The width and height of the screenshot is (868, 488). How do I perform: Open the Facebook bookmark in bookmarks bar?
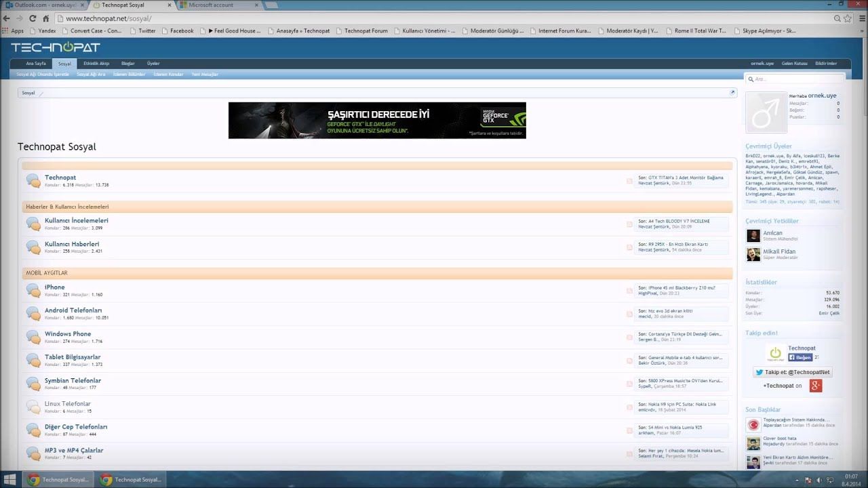tap(176, 30)
